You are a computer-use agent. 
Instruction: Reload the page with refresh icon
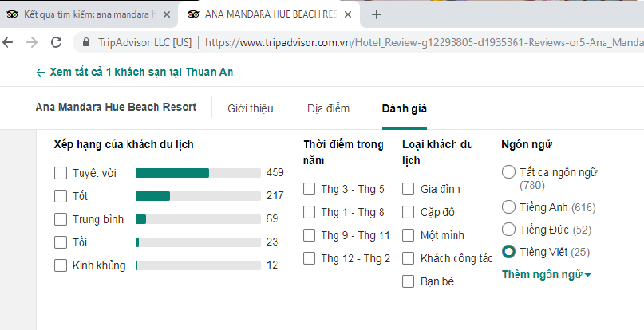click(56, 42)
